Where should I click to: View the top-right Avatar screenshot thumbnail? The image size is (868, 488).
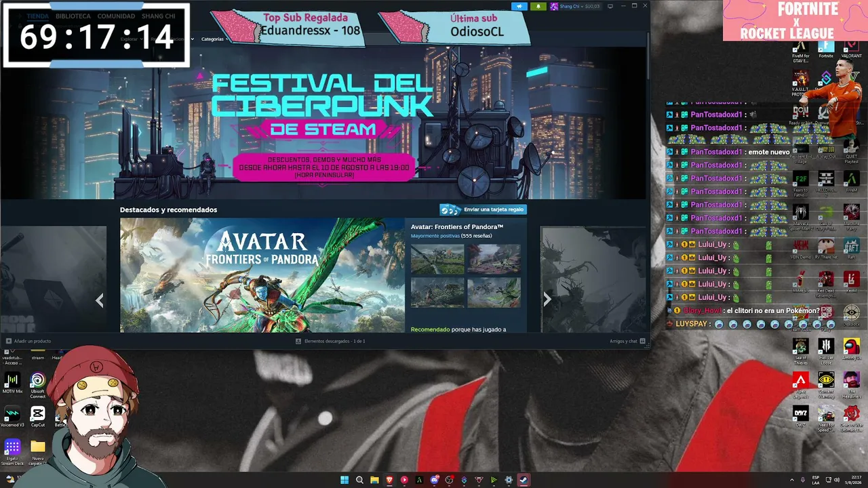(x=494, y=259)
